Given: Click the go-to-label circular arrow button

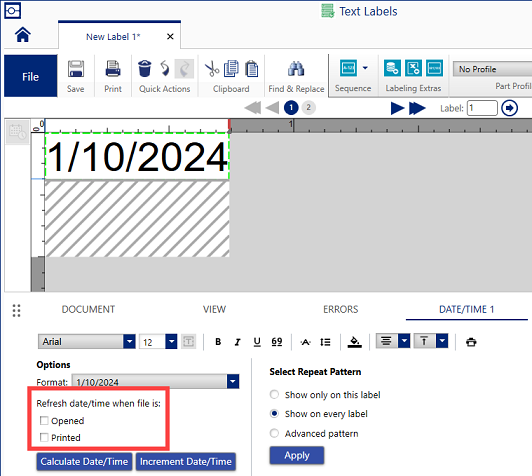Looking at the screenshot, I should pyautogui.click(x=509, y=108).
